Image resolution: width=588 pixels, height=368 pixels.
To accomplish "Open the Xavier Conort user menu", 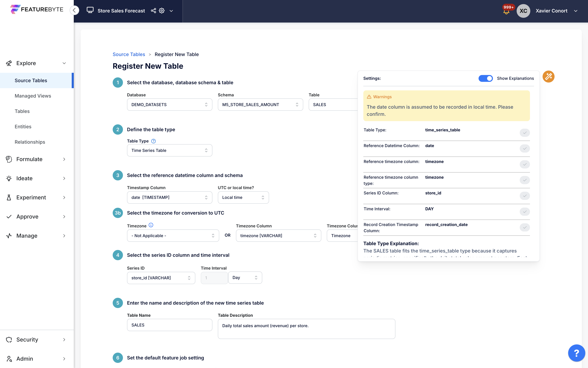I will [x=556, y=11].
